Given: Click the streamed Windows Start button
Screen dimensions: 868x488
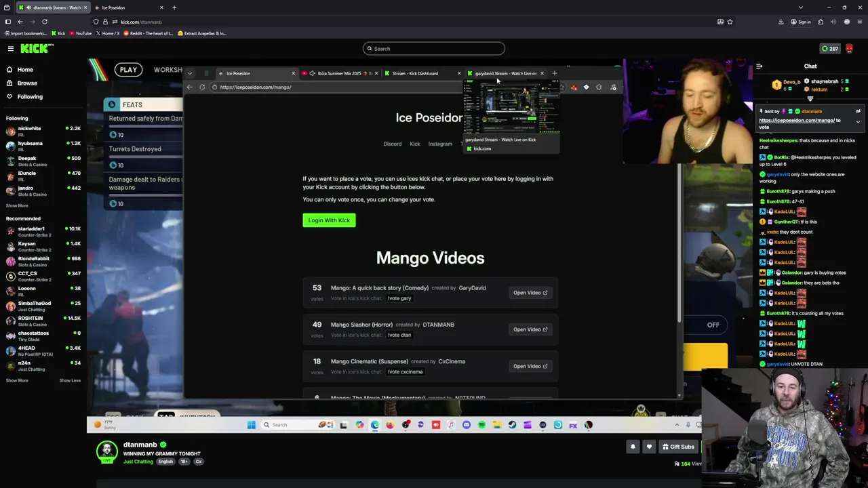Looking at the screenshot, I should (x=251, y=425).
